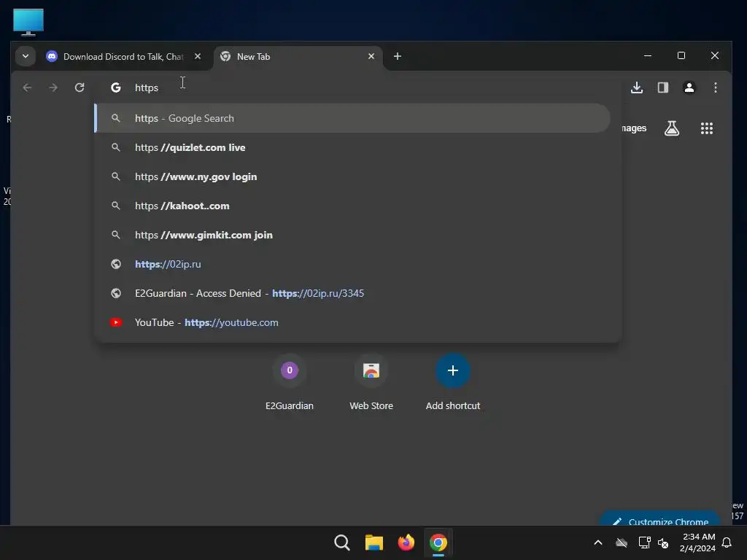Open the Google apps grid icon

706,128
